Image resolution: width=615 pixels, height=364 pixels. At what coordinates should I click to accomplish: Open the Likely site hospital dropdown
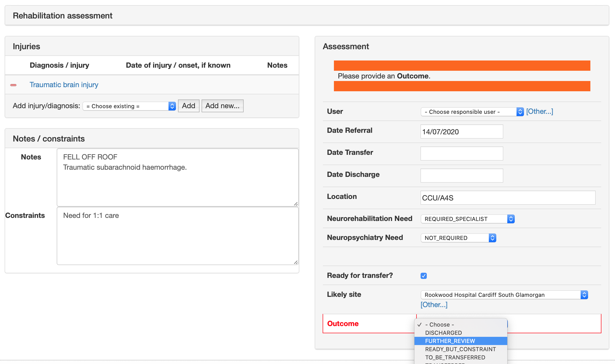[504, 295]
